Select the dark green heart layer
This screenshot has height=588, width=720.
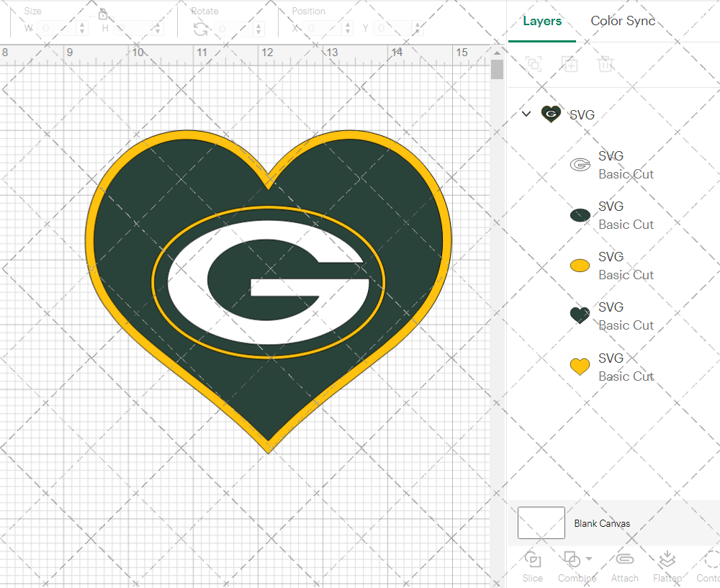pyautogui.click(x=580, y=315)
